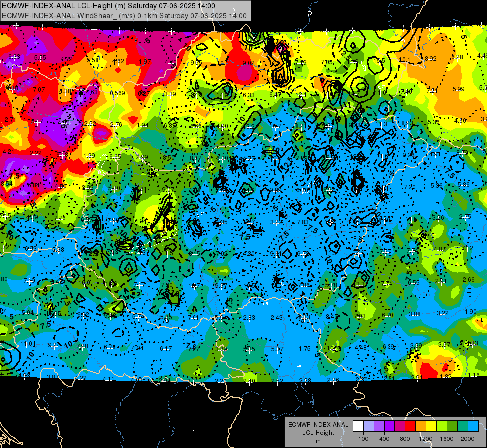Click the 2000 legend scale label

(x=468, y=439)
